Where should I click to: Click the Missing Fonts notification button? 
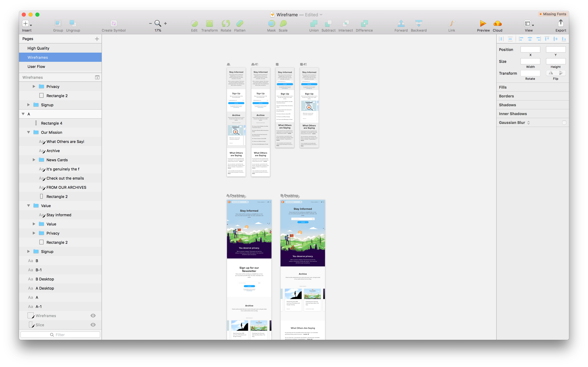pyautogui.click(x=553, y=14)
